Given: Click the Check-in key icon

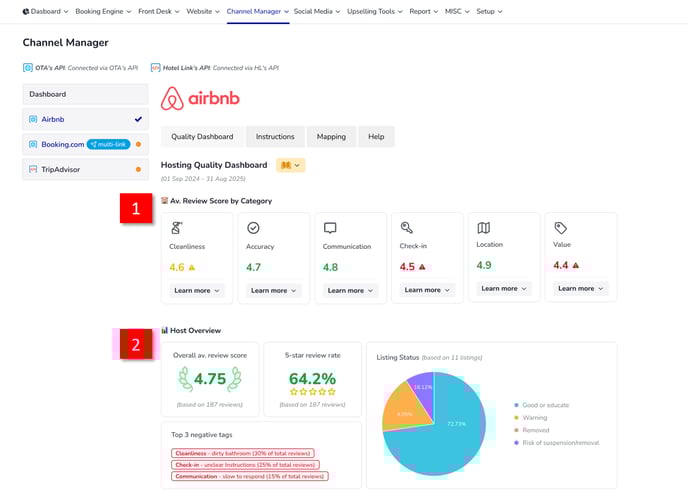Looking at the screenshot, I should click(x=407, y=228).
